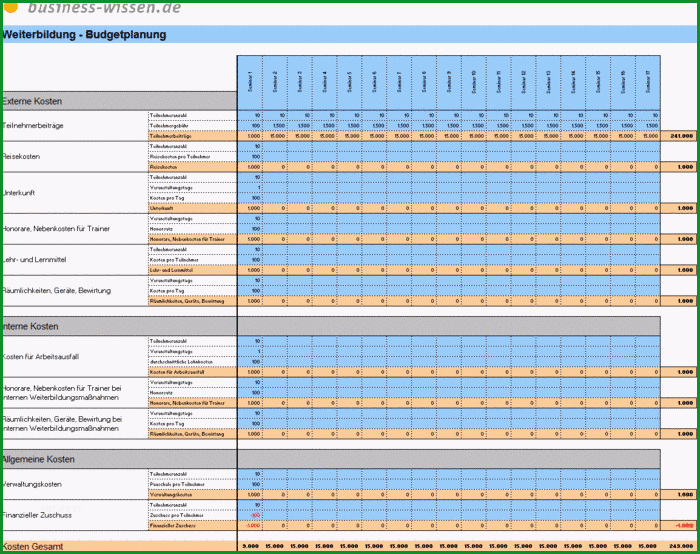Select the 'Externe Kosten' section header

[119, 101]
